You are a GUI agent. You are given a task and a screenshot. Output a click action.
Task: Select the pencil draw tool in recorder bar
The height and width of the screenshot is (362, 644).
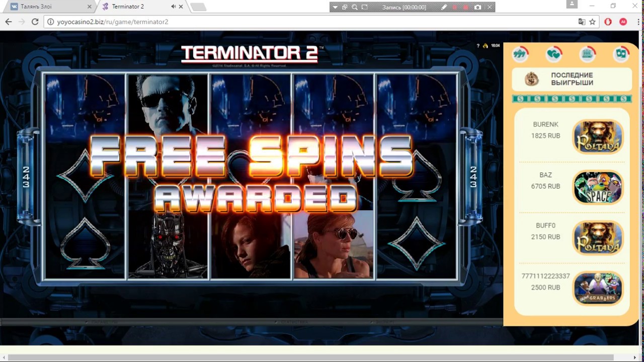(x=444, y=7)
